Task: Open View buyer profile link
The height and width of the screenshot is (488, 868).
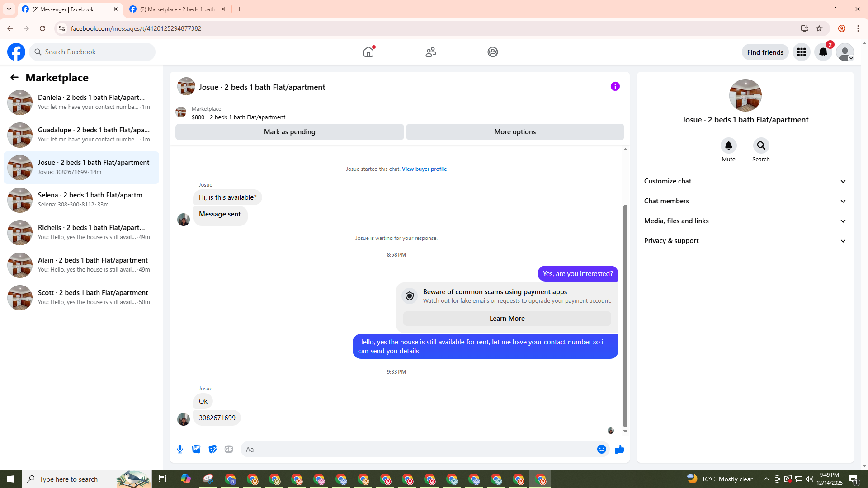Action: 424,169
